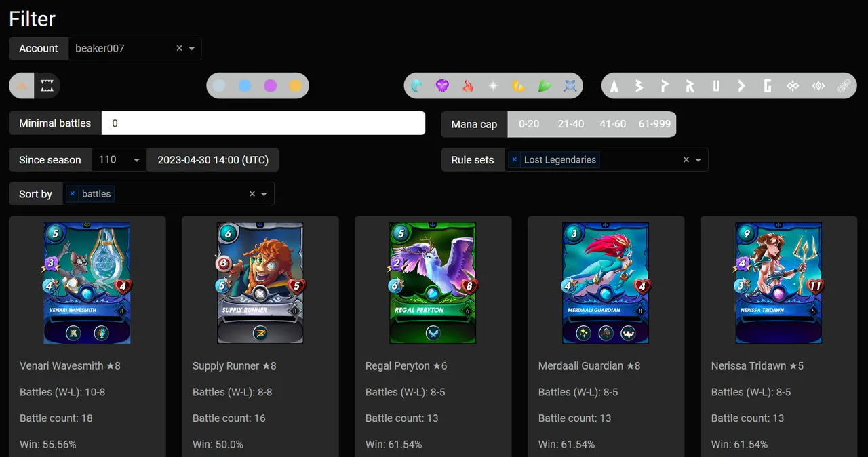Expand the Sort by dropdown arrow
The image size is (868, 457).
click(264, 194)
